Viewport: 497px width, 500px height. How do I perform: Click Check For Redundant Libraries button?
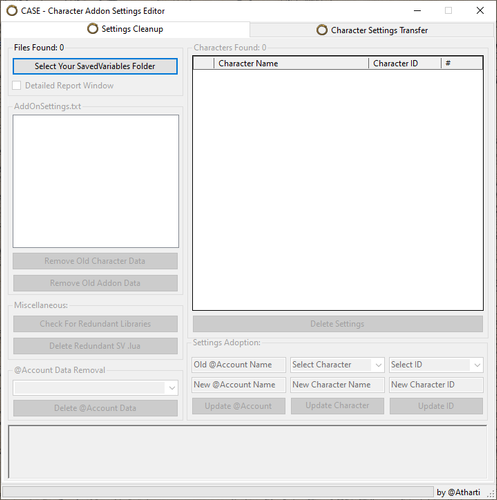coord(95,324)
